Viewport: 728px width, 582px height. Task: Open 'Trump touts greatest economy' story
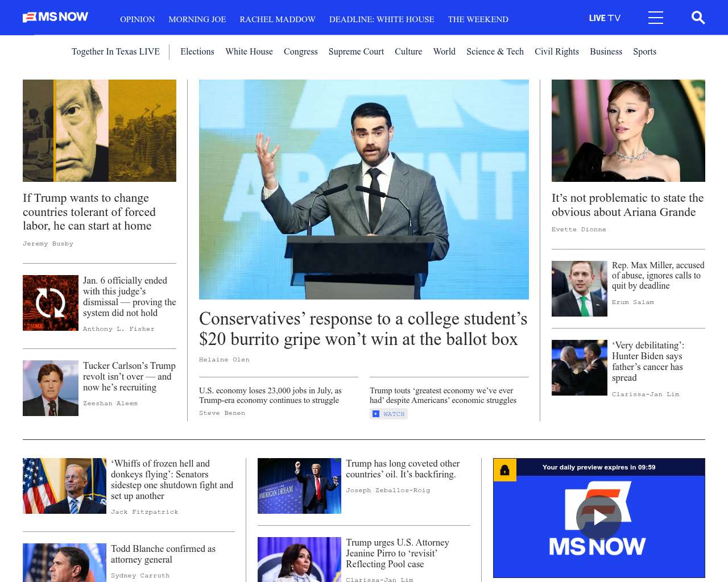tap(443, 396)
